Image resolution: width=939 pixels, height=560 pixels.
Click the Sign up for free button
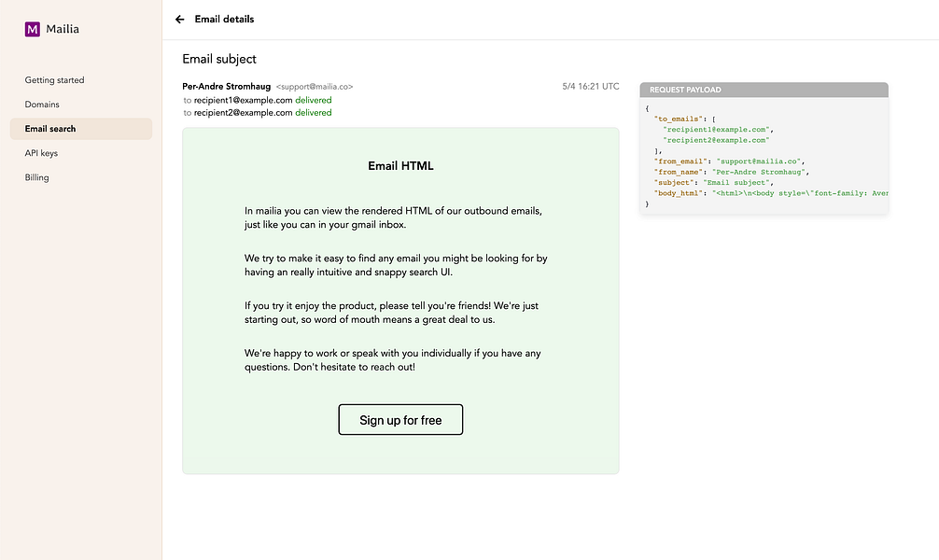tap(400, 420)
